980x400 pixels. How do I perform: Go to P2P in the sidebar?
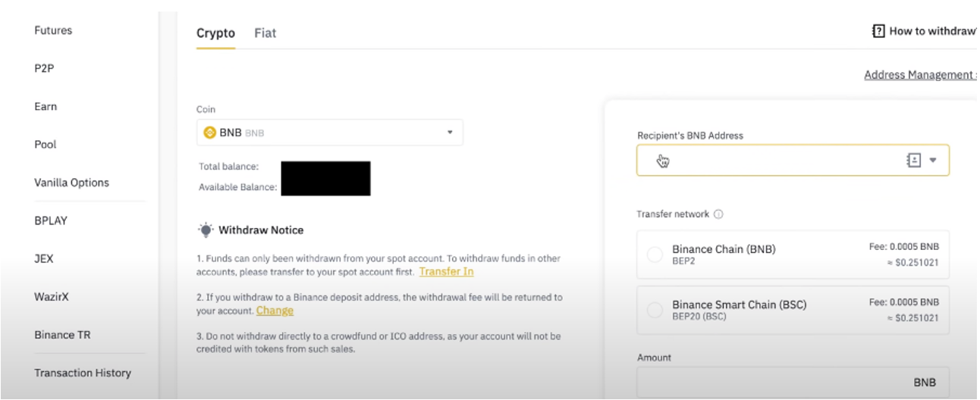point(44,68)
